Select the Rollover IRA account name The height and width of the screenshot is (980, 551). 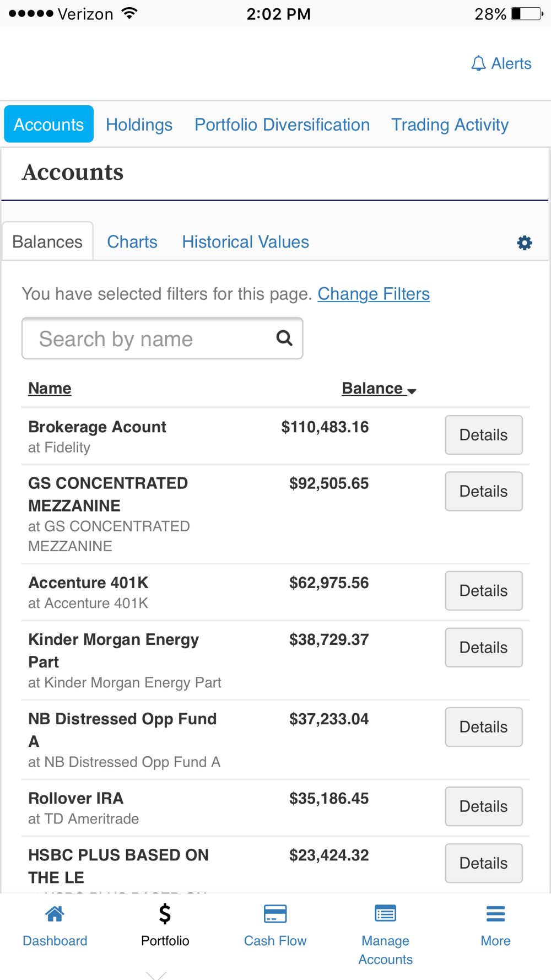[76, 798]
